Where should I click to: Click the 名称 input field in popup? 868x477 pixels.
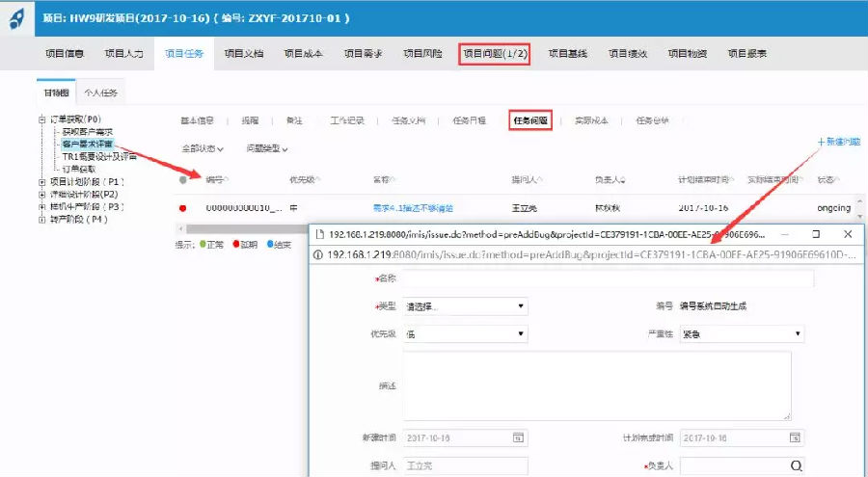tap(608, 278)
